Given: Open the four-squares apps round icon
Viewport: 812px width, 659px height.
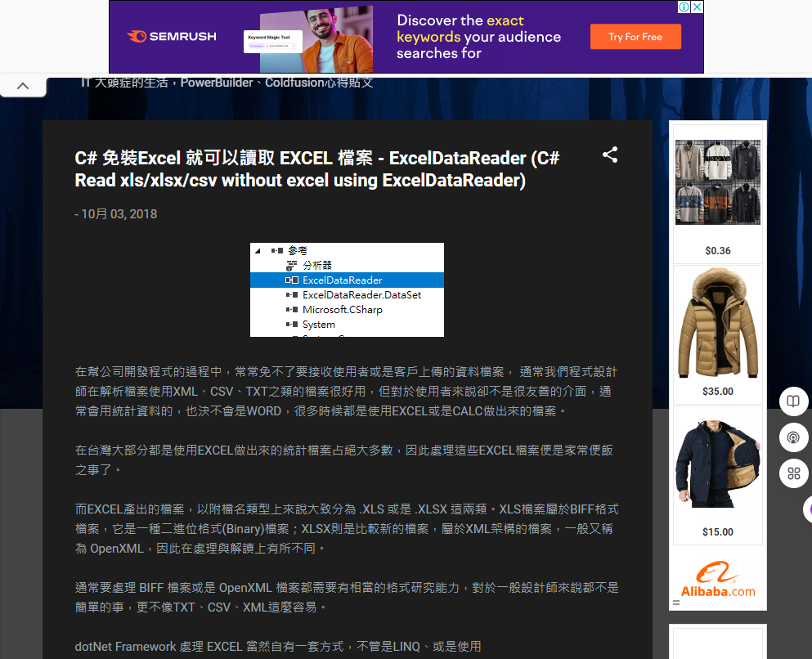Looking at the screenshot, I should point(793,473).
